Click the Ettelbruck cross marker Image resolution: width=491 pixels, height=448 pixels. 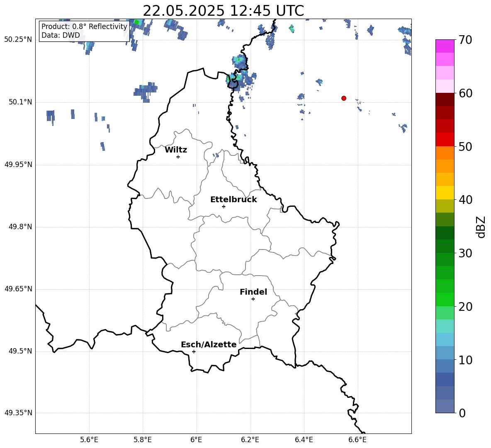[x=224, y=206]
